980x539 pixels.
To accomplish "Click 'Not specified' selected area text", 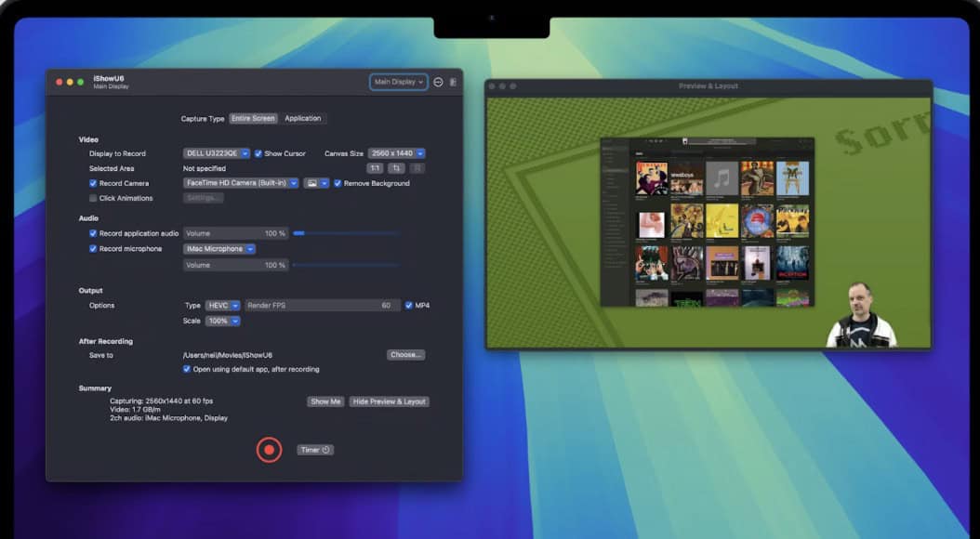I will 205,168.
